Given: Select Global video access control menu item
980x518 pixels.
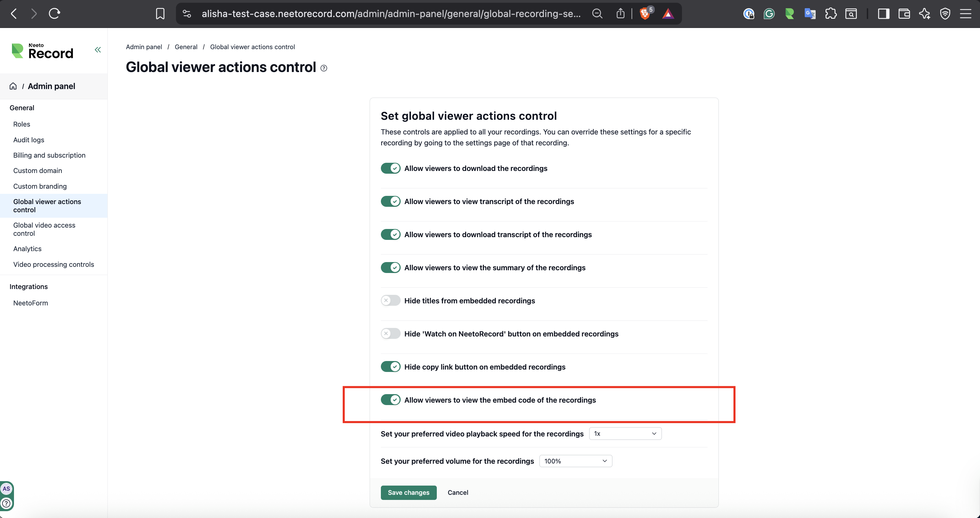Looking at the screenshot, I should pos(44,229).
